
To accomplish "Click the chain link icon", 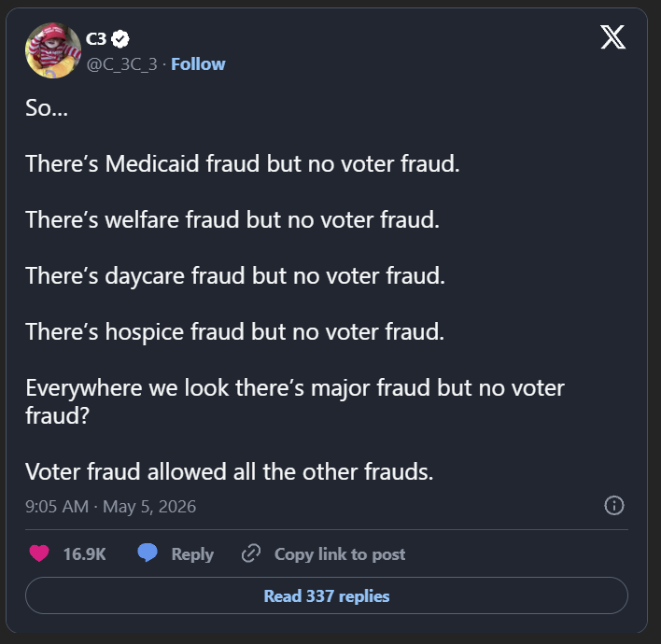I will tap(251, 553).
